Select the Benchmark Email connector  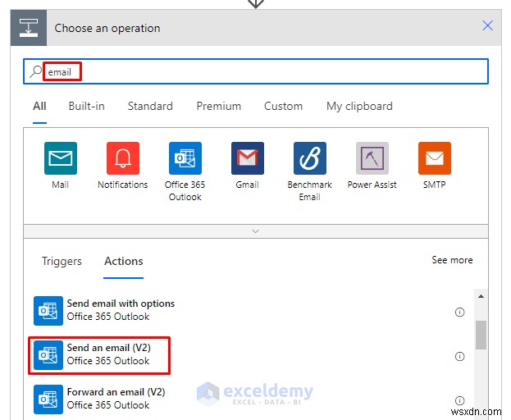coord(309,158)
